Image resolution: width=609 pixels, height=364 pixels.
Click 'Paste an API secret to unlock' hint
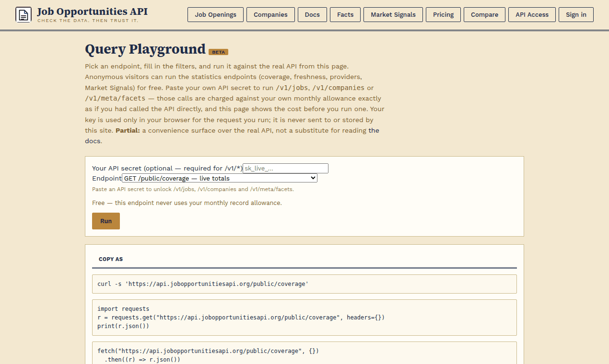[x=193, y=189]
